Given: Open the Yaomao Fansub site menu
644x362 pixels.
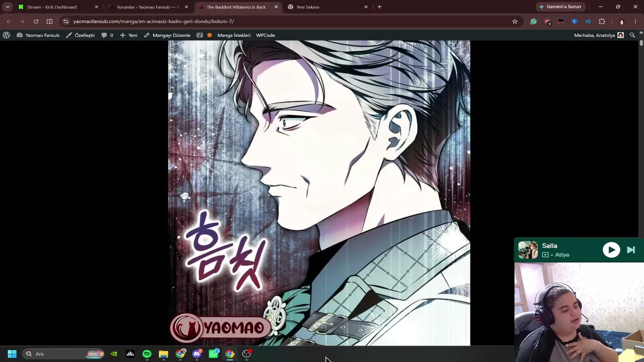Looking at the screenshot, I should coord(38,35).
